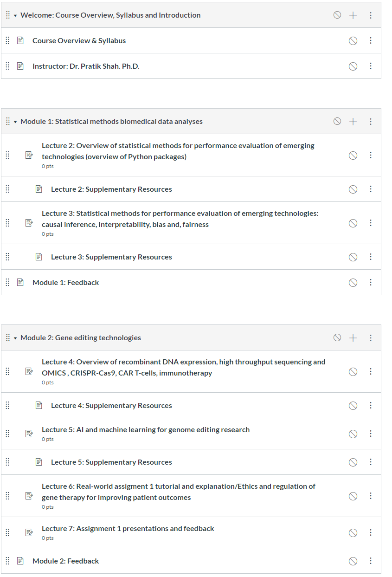Open options menu for Module 2 header

(371, 338)
